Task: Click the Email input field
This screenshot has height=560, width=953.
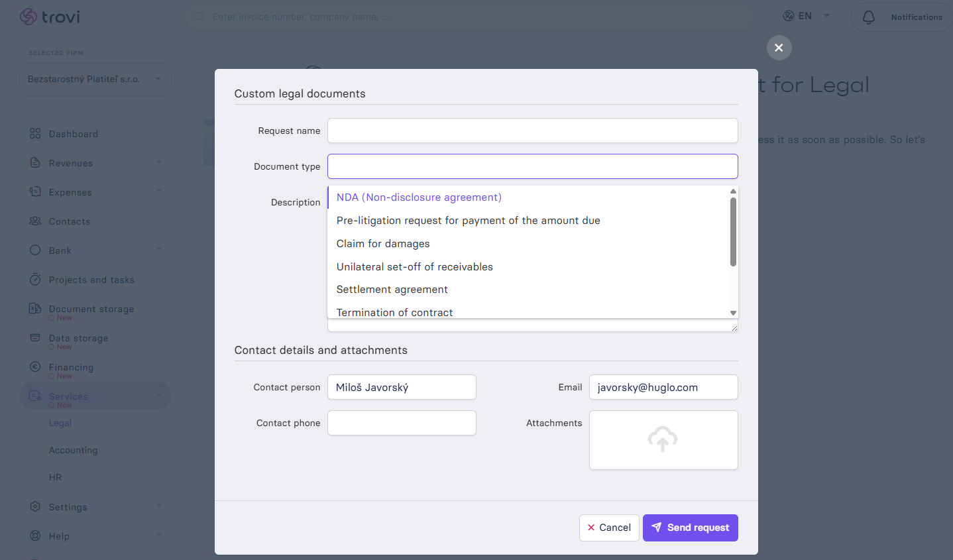Action: tap(663, 387)
